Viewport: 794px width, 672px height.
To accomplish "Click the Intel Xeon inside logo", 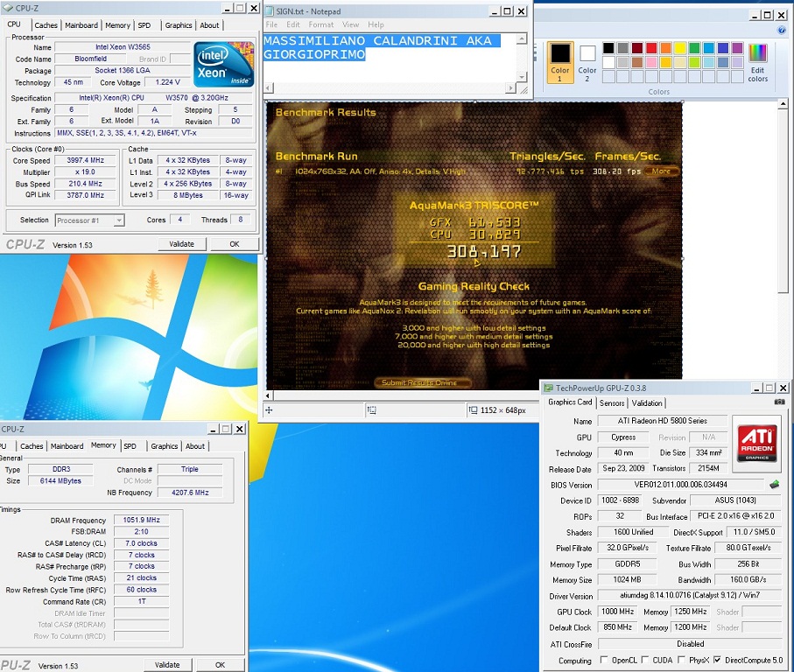I will pyautogui.click(x=223, y=65).
